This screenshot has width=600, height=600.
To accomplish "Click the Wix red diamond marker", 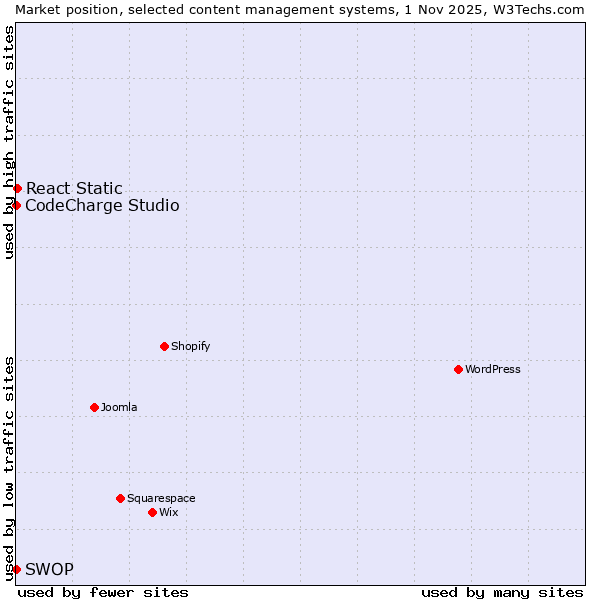I will click(x=152, y=512).
